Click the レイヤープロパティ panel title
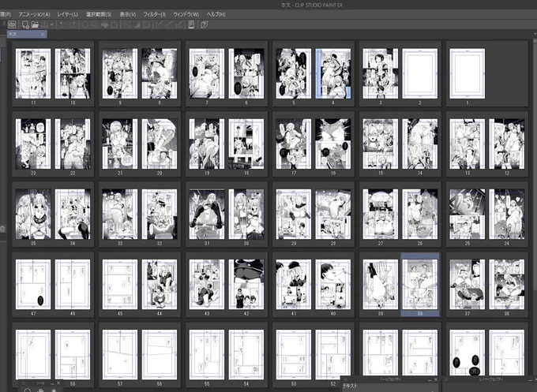This screenshot has width=537, height=392. [490, 379]
